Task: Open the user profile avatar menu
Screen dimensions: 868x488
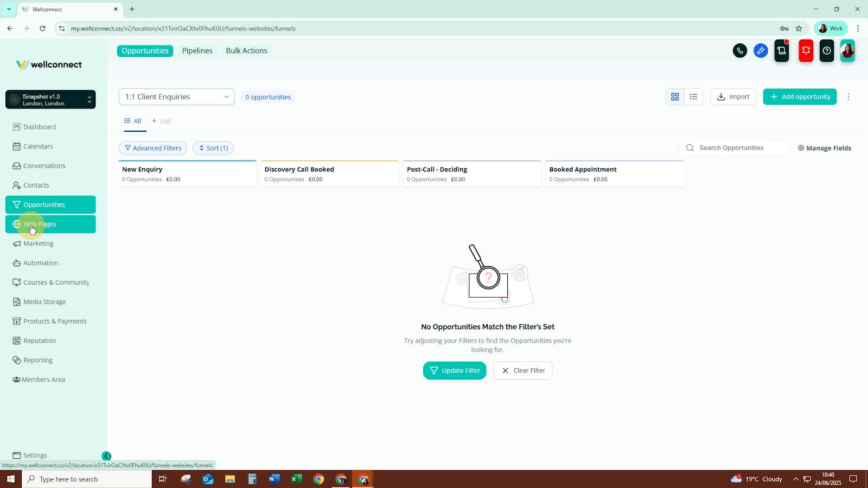Action: point(847,51)
